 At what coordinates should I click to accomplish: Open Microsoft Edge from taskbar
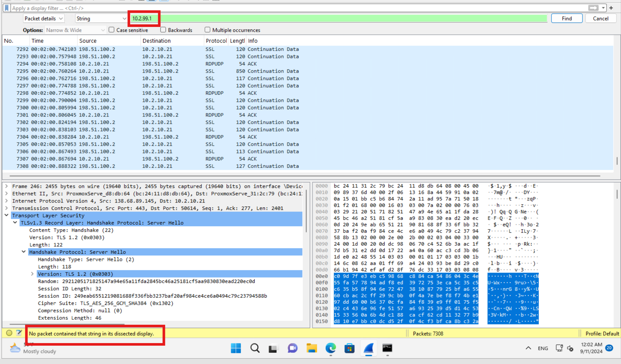(331, 348)
